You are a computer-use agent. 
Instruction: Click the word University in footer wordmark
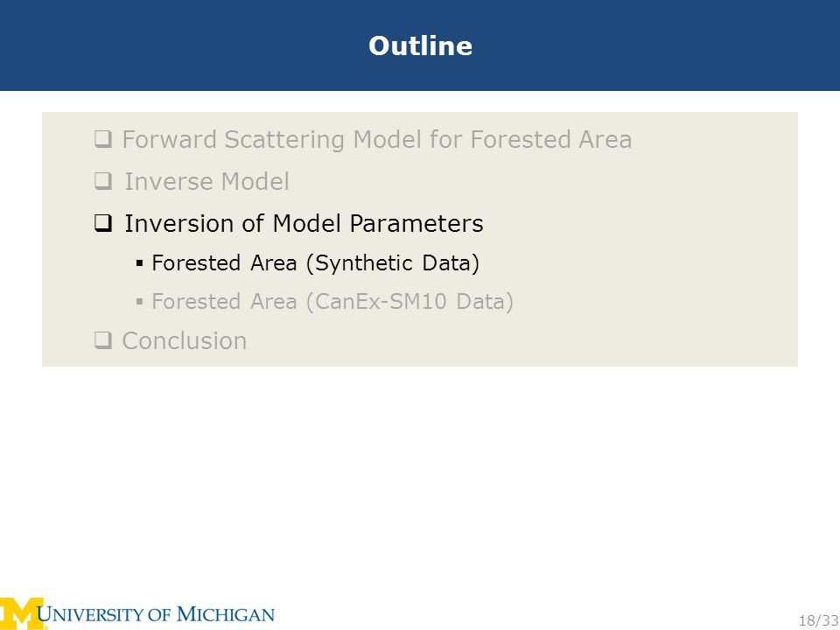pos(90,614)
